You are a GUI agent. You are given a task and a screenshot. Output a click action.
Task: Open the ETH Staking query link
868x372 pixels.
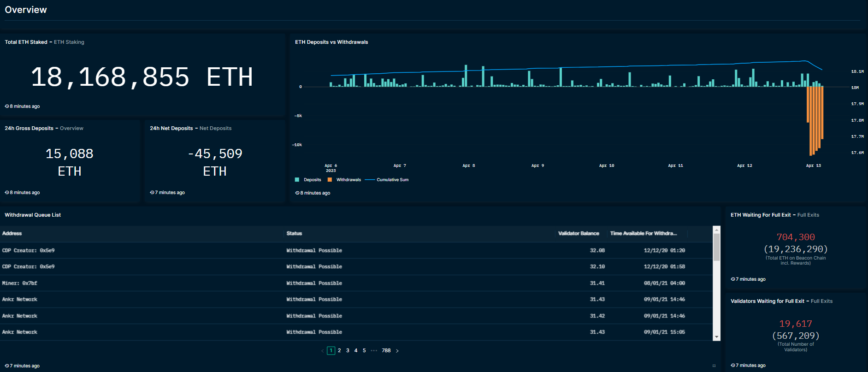click(69, 42)
